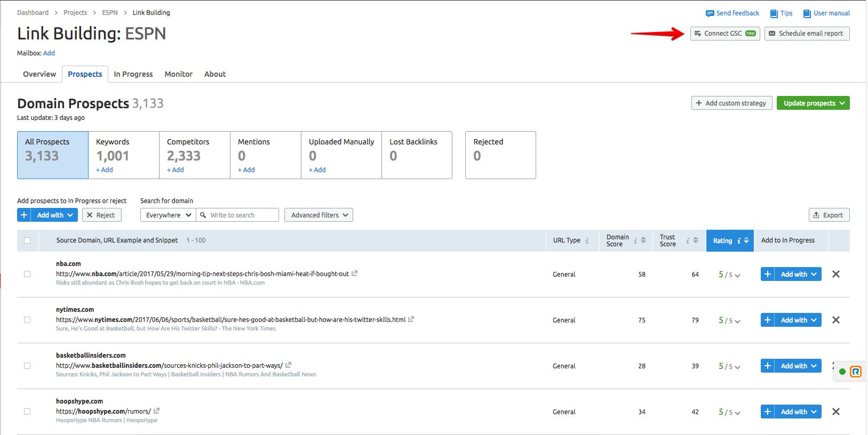Click plus icon in nytimes.com Add button
The height and width of the screenshot is (435, 868).
pos(768,320)
